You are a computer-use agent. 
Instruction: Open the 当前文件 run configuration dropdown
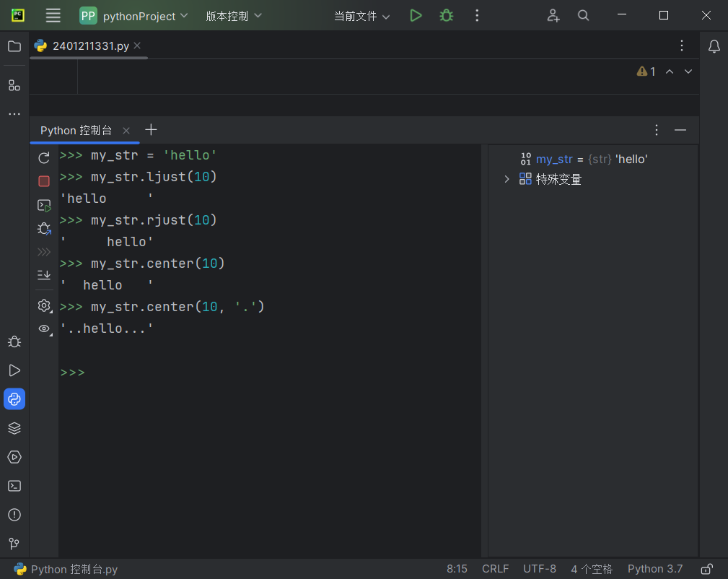point(361,17)
